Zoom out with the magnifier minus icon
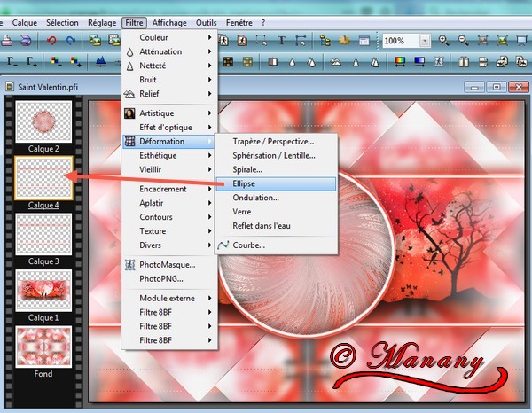532x413 pixels. [x=463, y=41]
